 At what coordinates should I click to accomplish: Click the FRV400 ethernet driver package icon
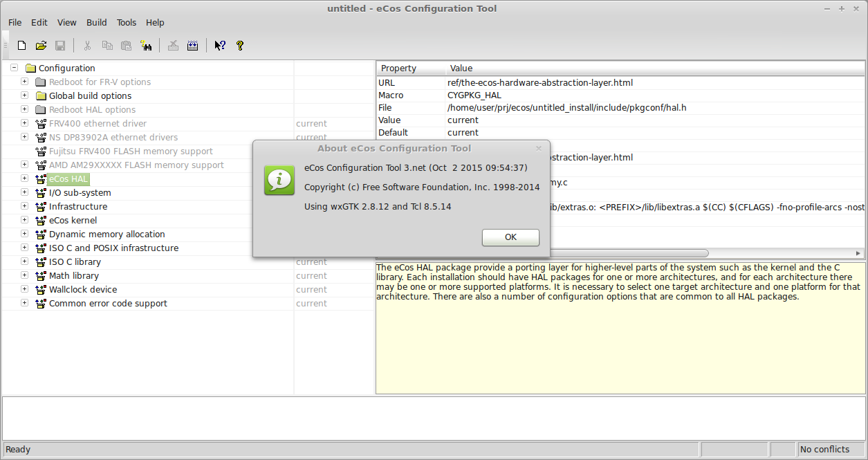(x=41, y=124)
